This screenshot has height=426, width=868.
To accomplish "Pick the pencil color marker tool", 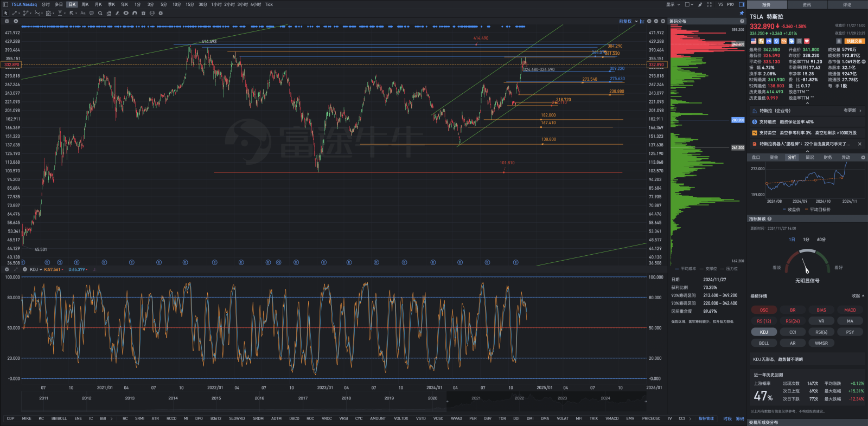I will coord(117,13).
